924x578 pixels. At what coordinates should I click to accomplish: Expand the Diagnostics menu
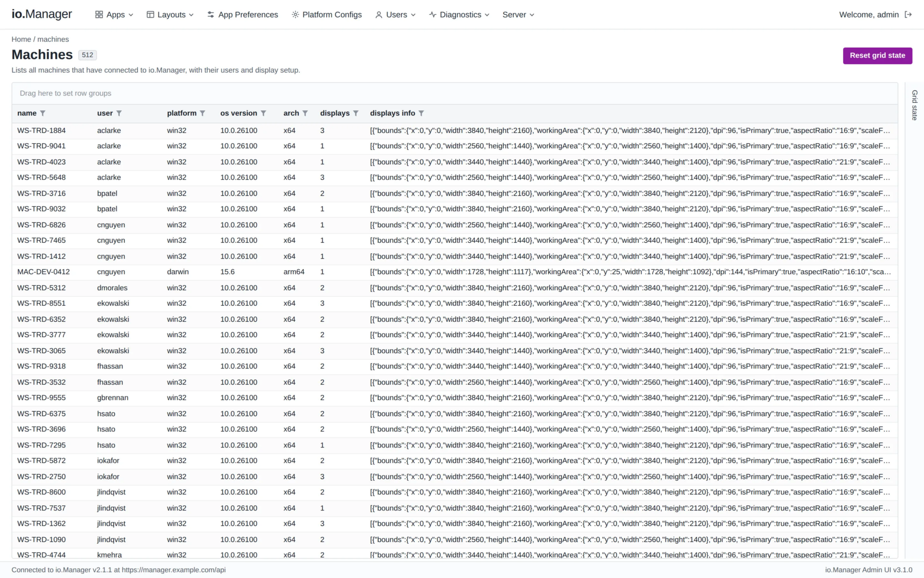coord(459,14)
